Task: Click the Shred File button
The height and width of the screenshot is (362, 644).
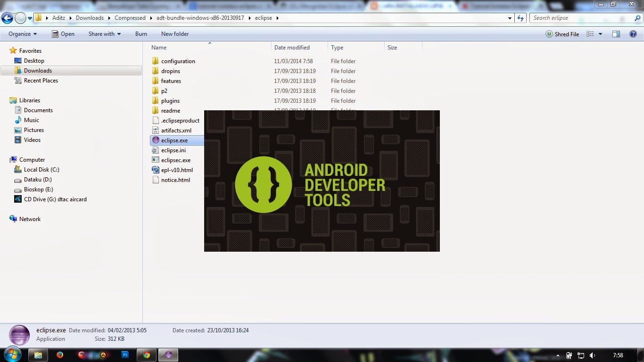Action: tap(562, 34)
